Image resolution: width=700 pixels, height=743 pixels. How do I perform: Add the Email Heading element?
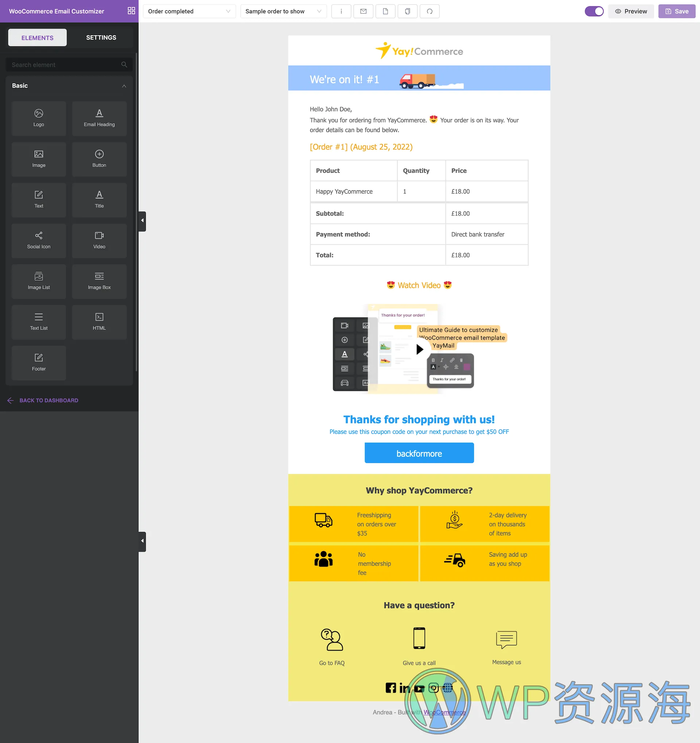(100, 118)
